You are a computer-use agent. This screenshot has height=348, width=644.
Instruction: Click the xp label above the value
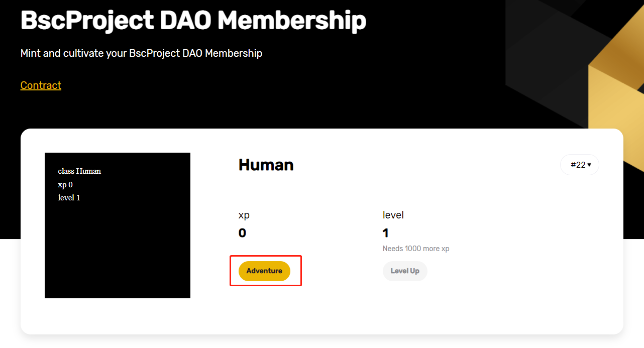(x=244, y=215)
